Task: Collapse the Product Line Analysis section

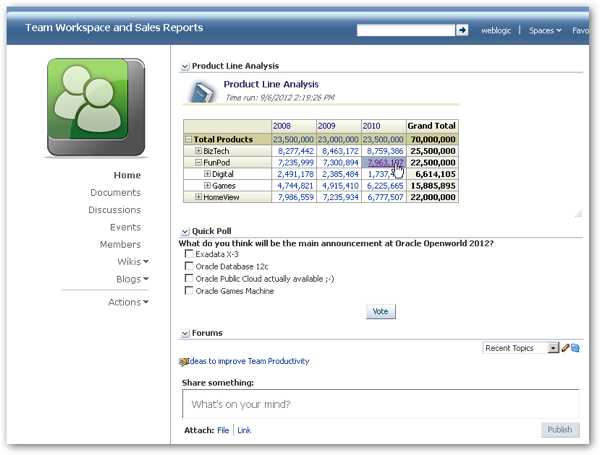Action: (x=185, y=66)
